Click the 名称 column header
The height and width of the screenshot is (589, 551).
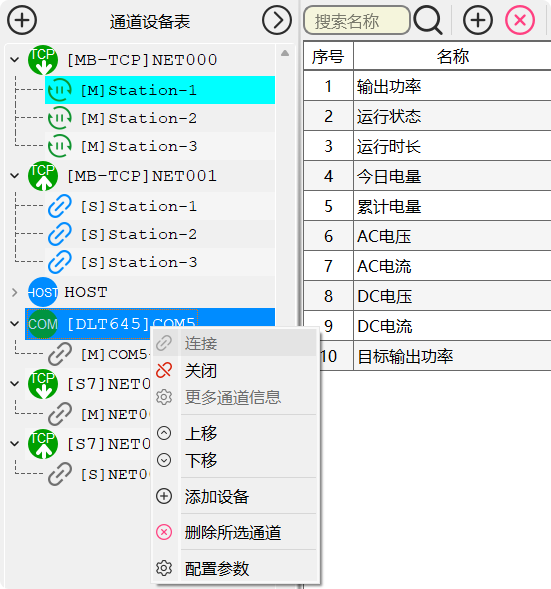(x=452, y=56)
